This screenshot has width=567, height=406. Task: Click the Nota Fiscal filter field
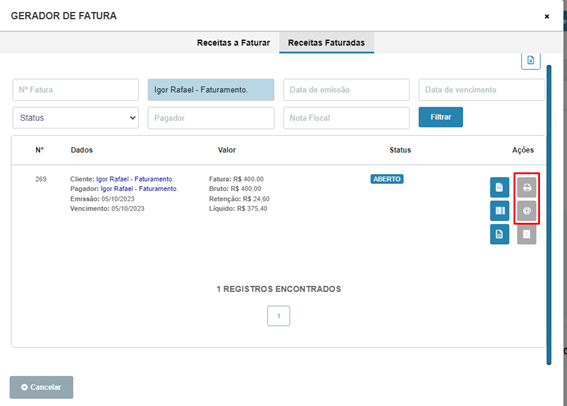[346, 118]
